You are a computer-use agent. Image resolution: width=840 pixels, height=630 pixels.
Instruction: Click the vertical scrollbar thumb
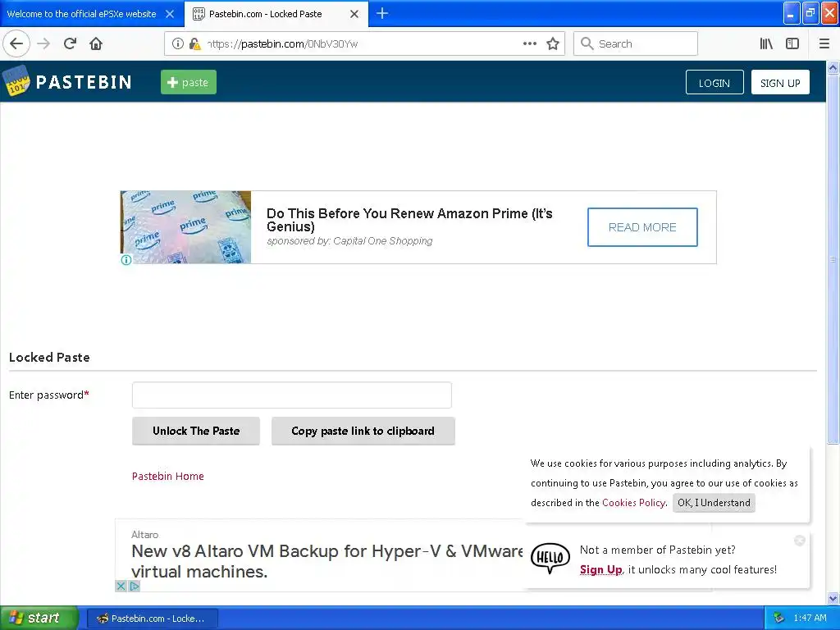tap(833, 259)
